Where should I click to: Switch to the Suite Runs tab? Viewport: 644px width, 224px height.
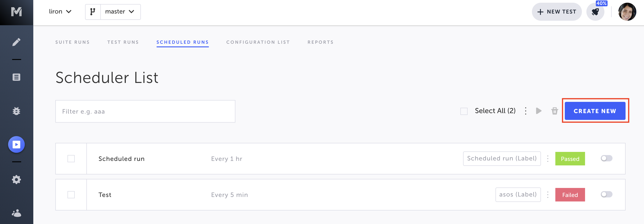[x=72, y=42]
